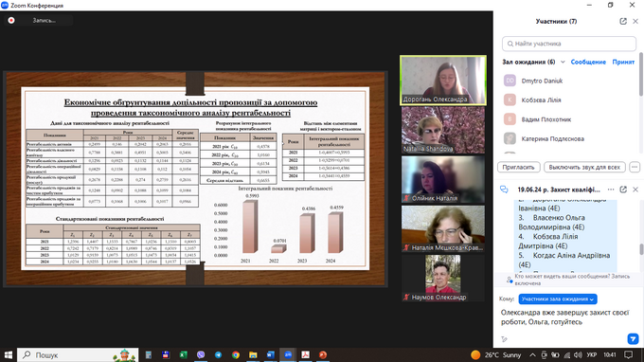Open the chat formatting pencil icon

[x=505, y=339]
